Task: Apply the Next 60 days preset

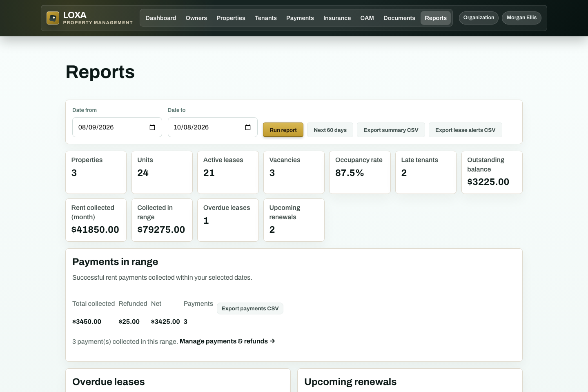Action: [x=330, y=130]
